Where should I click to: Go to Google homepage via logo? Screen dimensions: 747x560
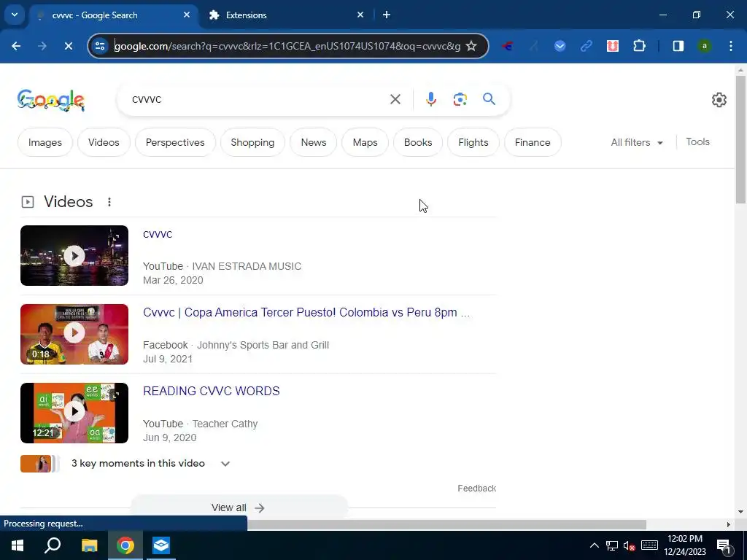51,100
